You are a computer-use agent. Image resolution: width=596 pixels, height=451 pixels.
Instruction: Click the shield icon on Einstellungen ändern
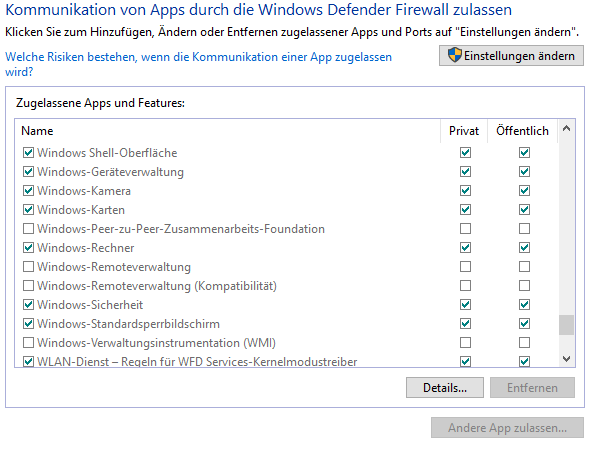click(454, 55)
